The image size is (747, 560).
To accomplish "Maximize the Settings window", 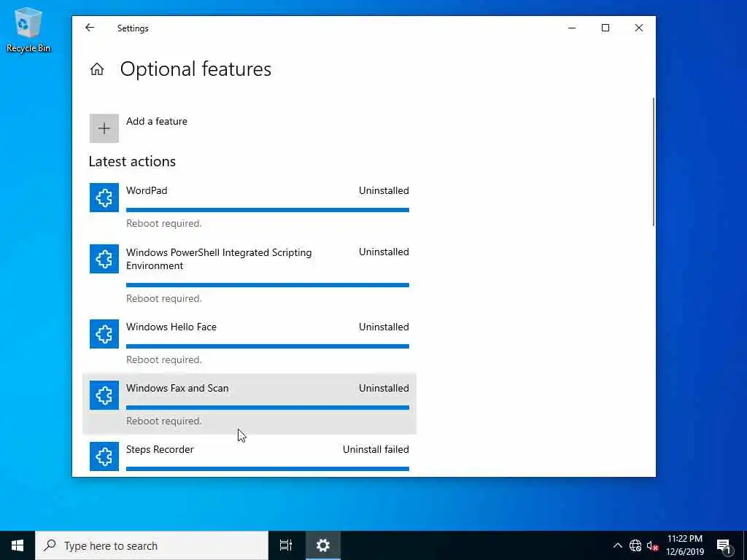I will tap(605, 28).
